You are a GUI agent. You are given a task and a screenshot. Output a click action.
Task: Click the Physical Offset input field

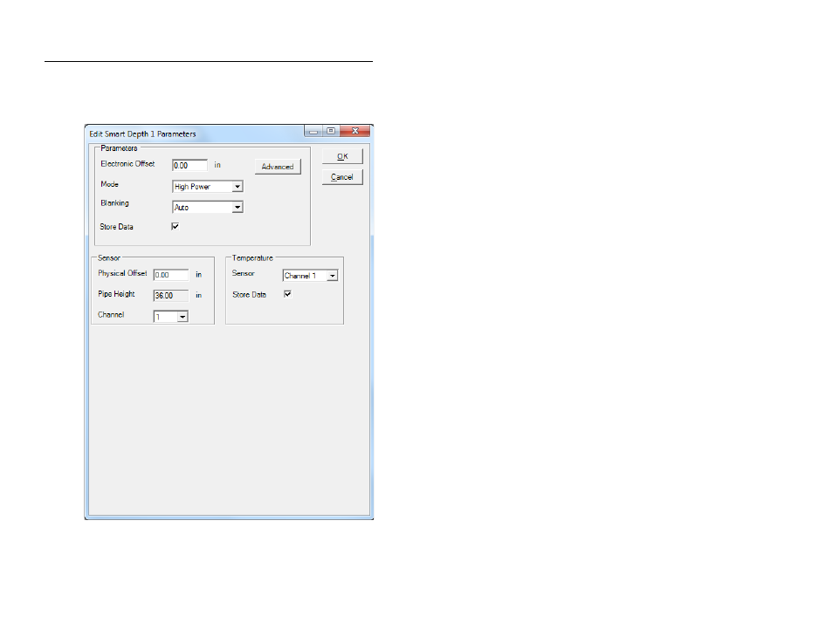(x=171, y=274)
